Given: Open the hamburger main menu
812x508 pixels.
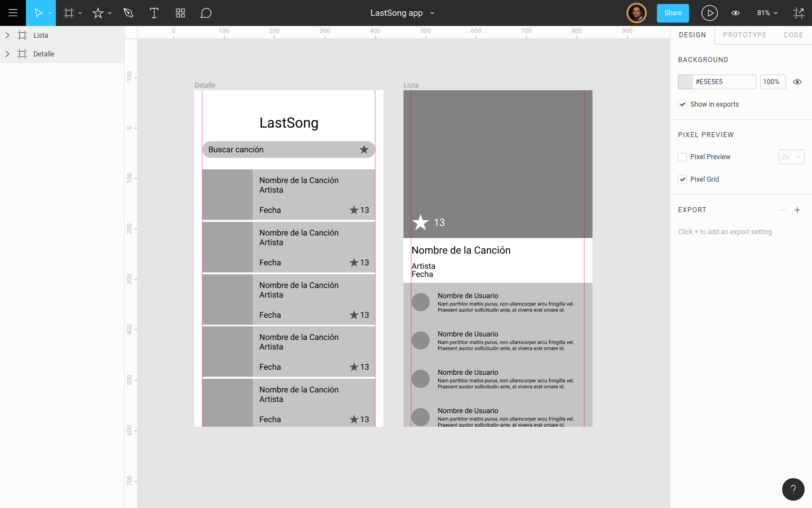Looking at the screenshot, I should 12,13.
